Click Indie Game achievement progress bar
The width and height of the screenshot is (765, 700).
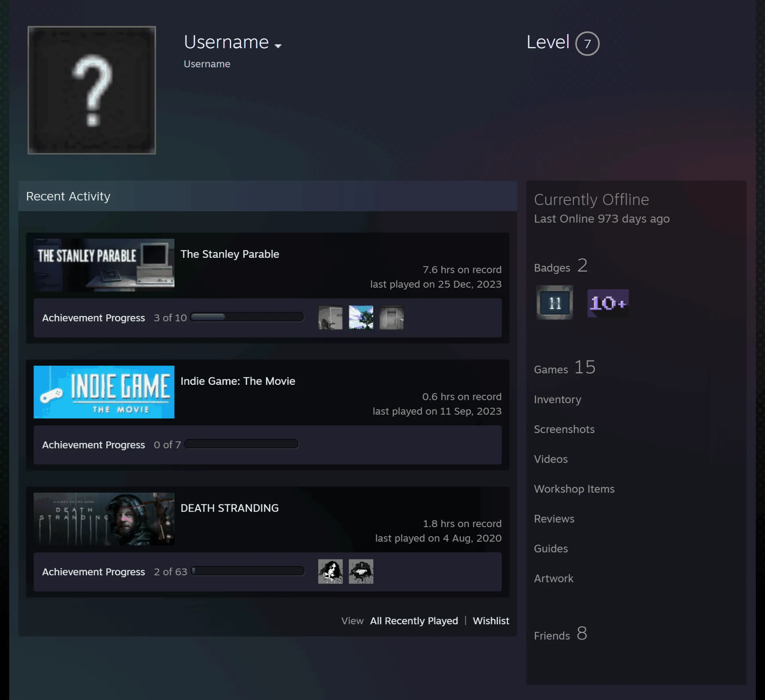click(x=241, y=444)
